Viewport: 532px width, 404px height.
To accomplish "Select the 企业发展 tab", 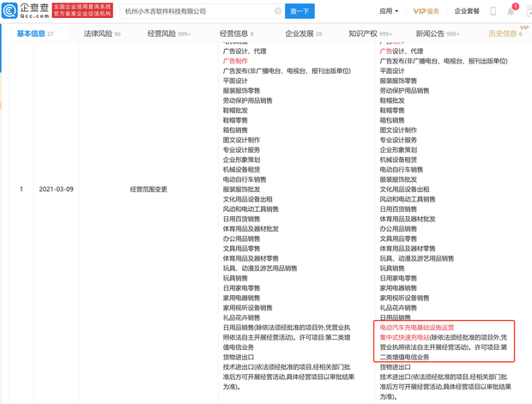I will point(299,33).
